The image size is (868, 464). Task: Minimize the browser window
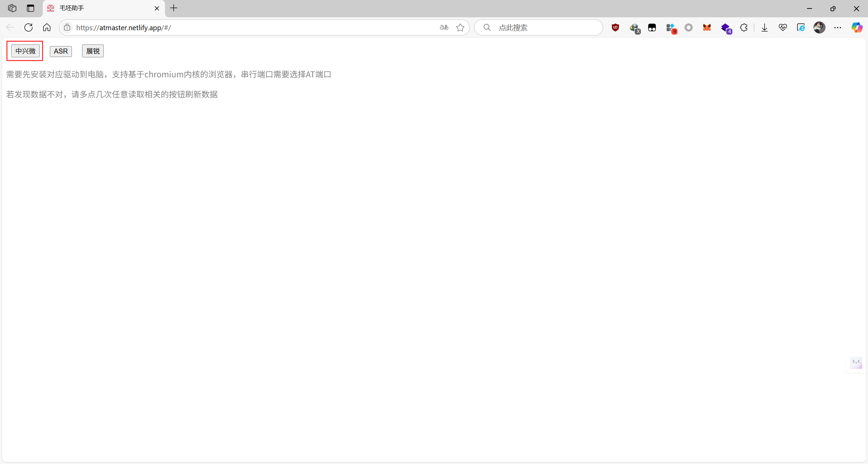click(810, 8)
